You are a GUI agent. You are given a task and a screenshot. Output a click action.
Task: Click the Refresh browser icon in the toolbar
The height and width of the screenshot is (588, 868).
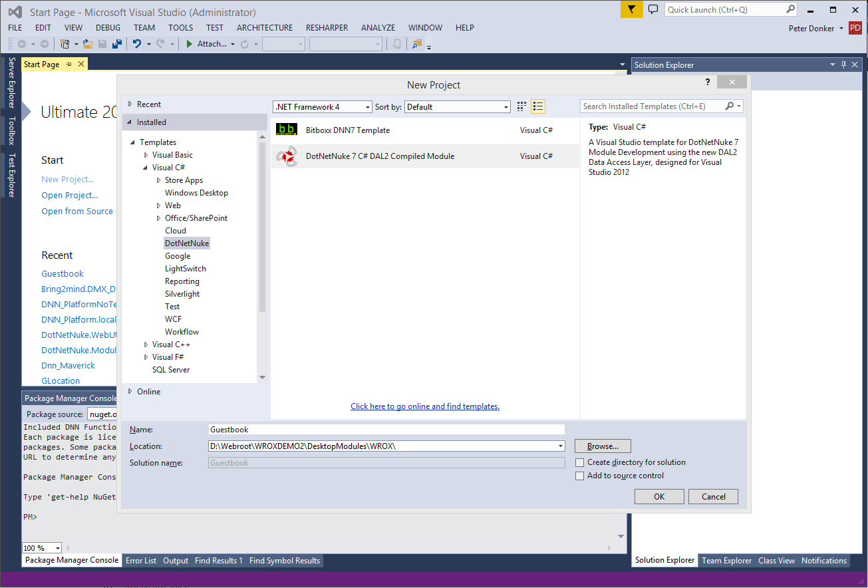pos(245,44)
